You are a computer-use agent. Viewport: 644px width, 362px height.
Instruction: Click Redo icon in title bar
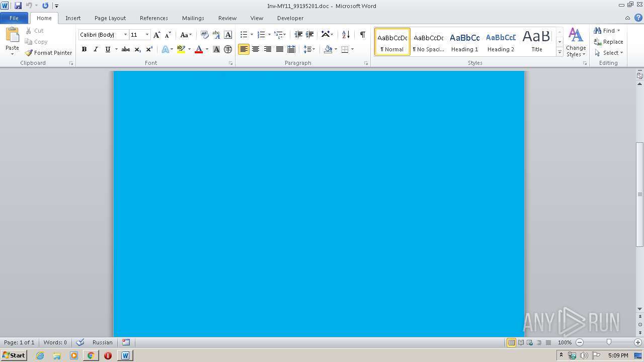tap(45, 6)
